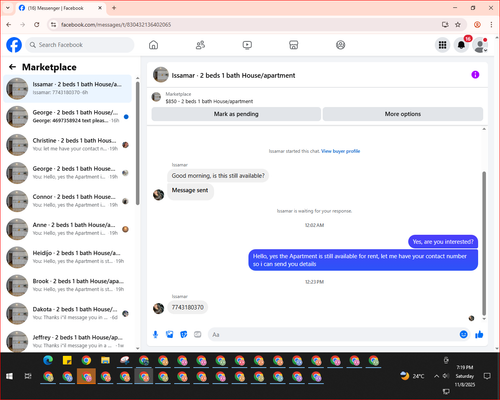
Task: Go back in Chrome browser
Action: (x=9, y=25)
